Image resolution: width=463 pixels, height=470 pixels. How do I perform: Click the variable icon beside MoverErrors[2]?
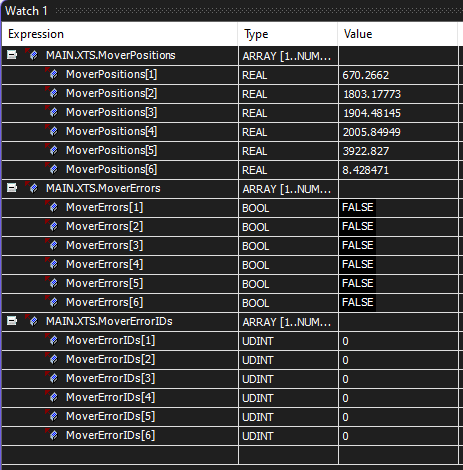[52, 226]
